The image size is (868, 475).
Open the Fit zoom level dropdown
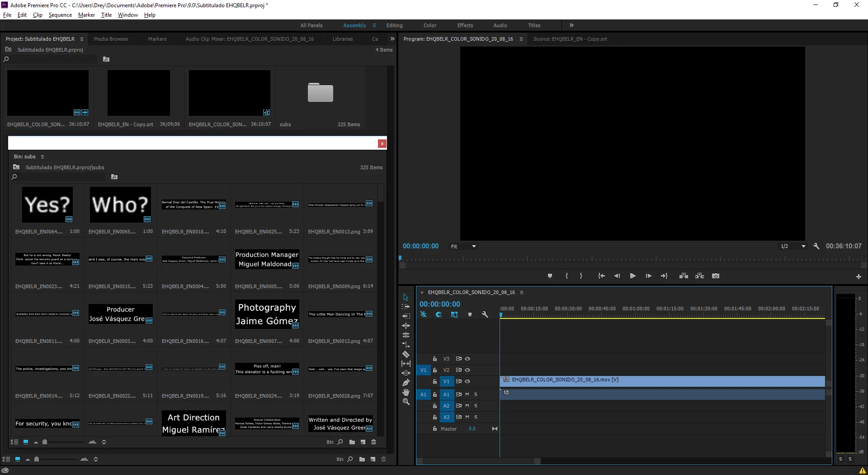coord(463,247)
